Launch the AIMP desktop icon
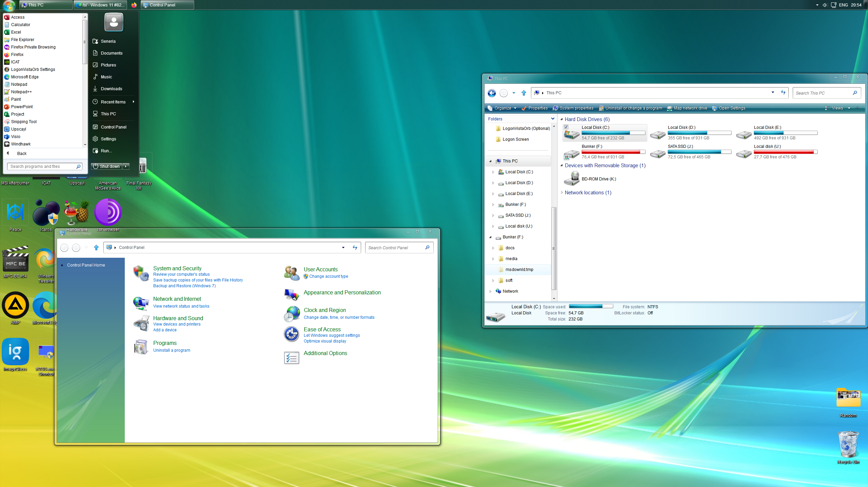 pyautogui.click(x=15, y=305)
